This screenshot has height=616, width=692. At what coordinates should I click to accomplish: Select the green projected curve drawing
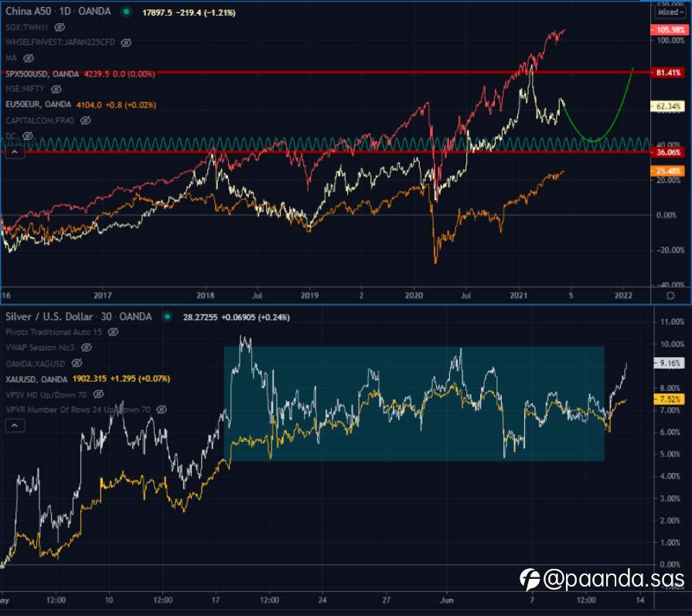pos(595,141)
